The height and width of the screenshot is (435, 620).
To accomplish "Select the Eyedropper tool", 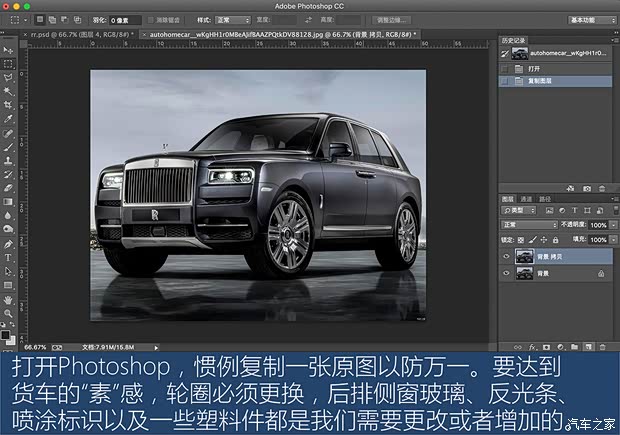I will pyautogui.click(x=8, y=119).
